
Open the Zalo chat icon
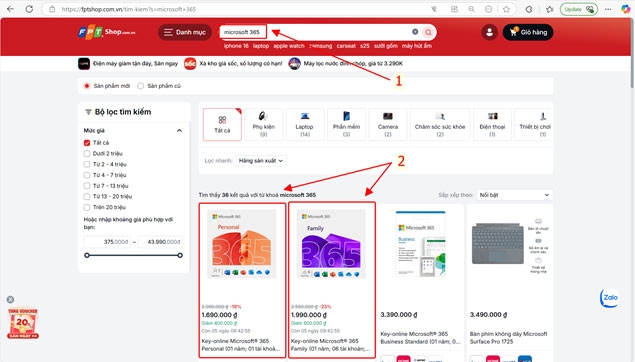[609, 298]
